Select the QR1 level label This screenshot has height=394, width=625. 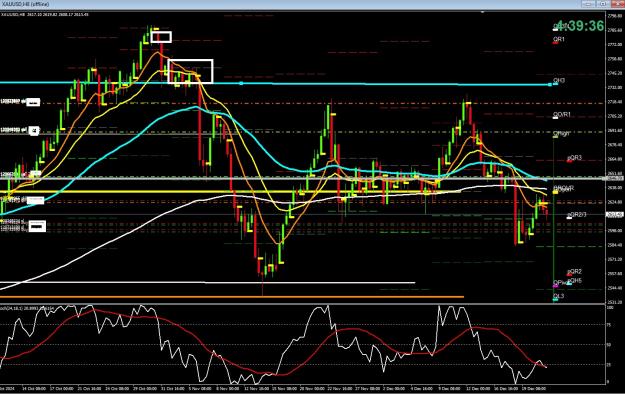(559, 39)
